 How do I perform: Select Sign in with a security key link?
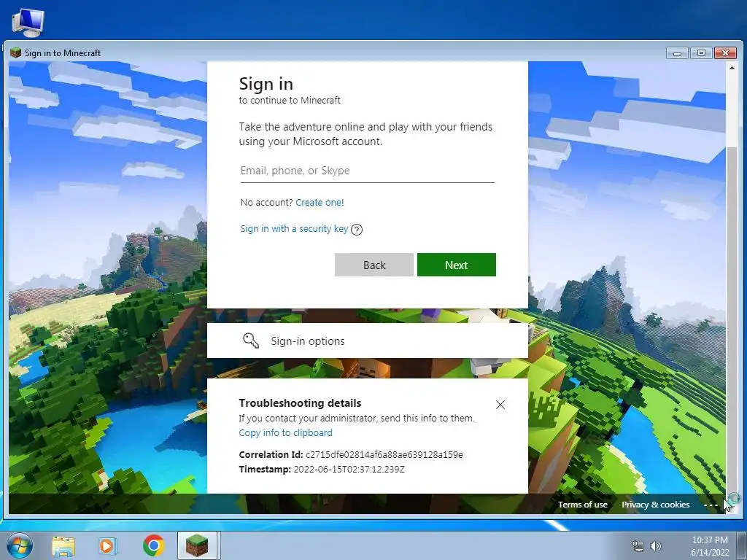pos(294,228)
